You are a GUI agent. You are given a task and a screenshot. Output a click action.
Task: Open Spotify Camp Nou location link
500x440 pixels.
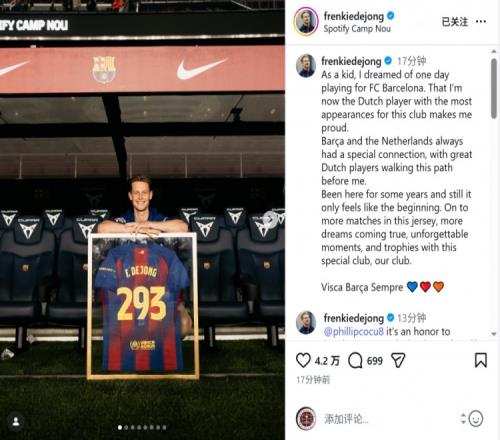357,29
